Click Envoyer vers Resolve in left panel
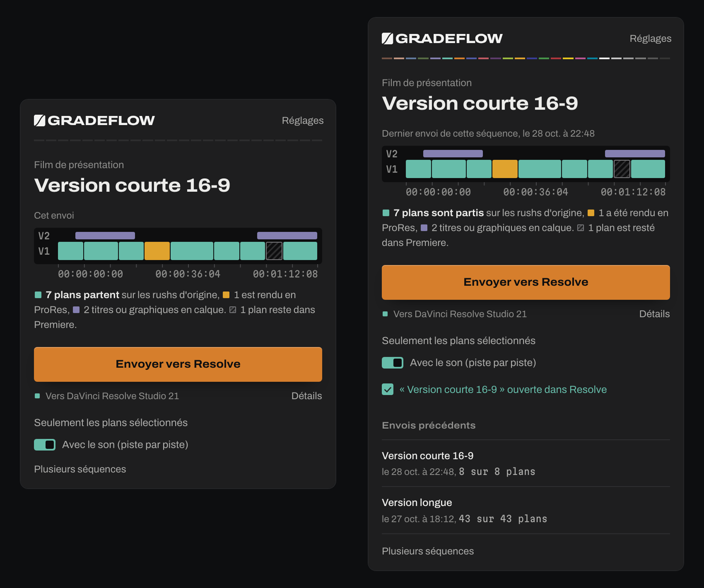 (x=178, y=364)
